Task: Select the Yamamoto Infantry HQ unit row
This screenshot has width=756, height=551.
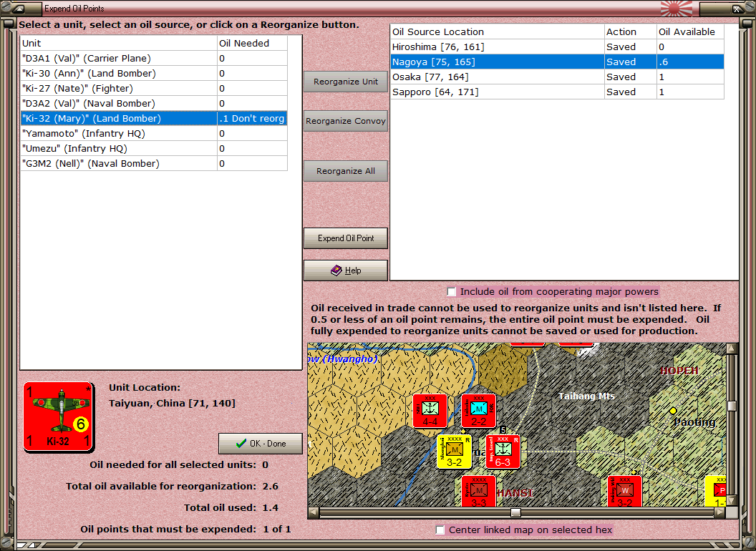Action: (154, 134)
